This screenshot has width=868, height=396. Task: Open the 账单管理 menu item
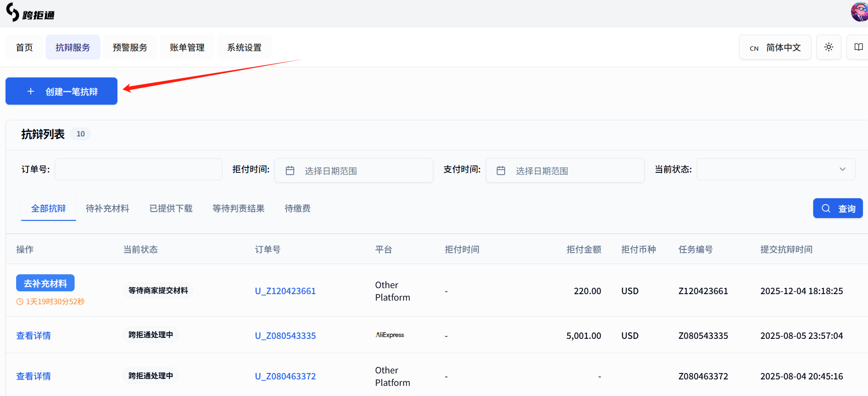click(187, 47)
